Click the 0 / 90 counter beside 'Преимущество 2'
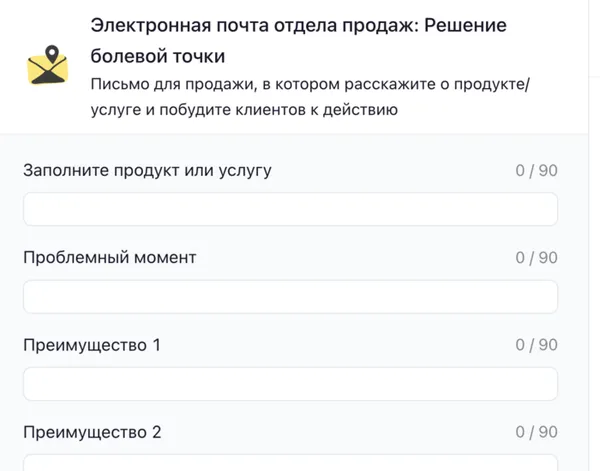The image size is (600, 471). point(536,432)
